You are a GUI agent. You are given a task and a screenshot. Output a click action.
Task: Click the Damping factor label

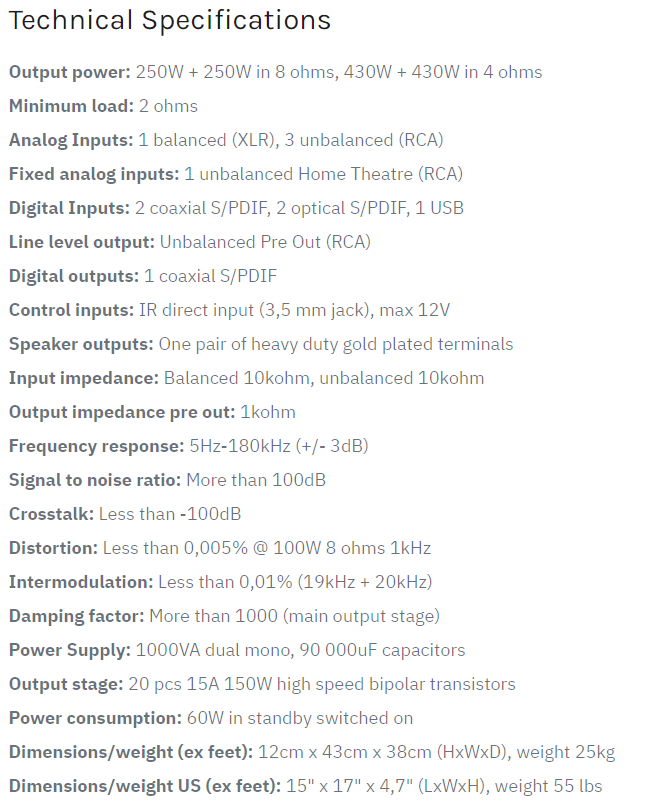[77, 616]
